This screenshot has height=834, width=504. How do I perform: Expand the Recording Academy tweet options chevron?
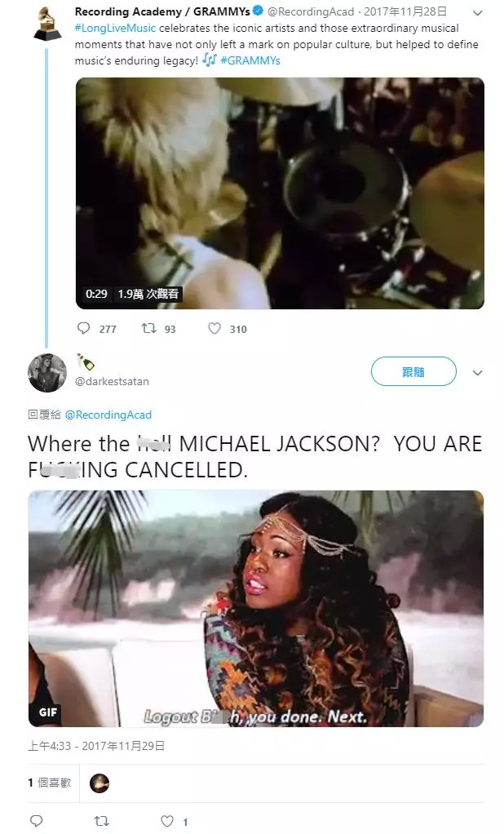pyautogui.click(x=477, y=13)
